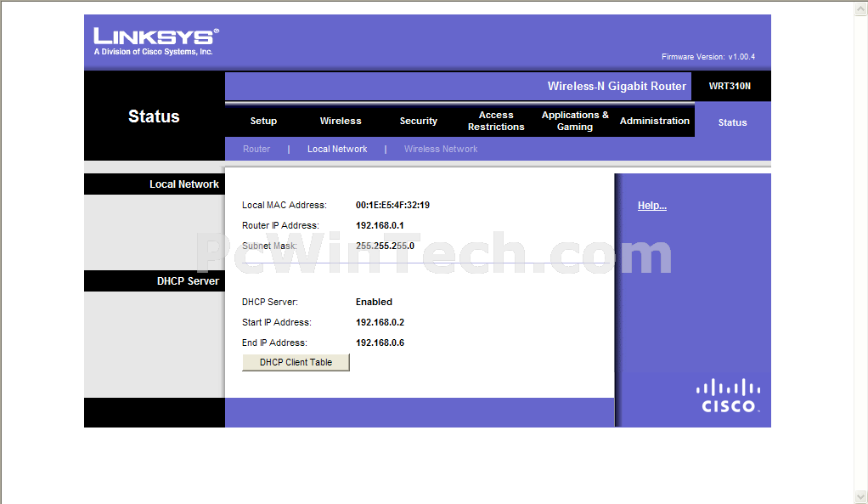Open the DHCP Client Table
868x504 pixels.
296,362
